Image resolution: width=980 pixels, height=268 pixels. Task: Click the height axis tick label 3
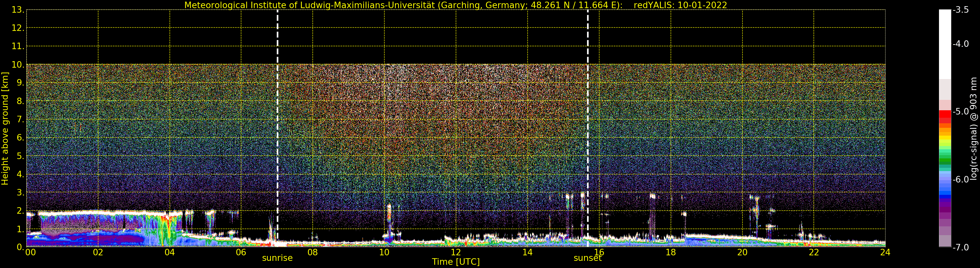[x=20, y=193]
